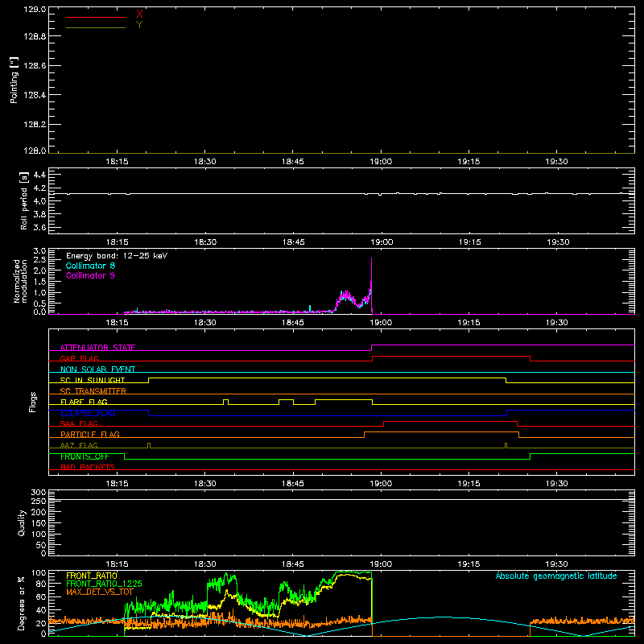
Task: Click the 19:15 time label under modulation panel
Action: click(x=469, y=323)
